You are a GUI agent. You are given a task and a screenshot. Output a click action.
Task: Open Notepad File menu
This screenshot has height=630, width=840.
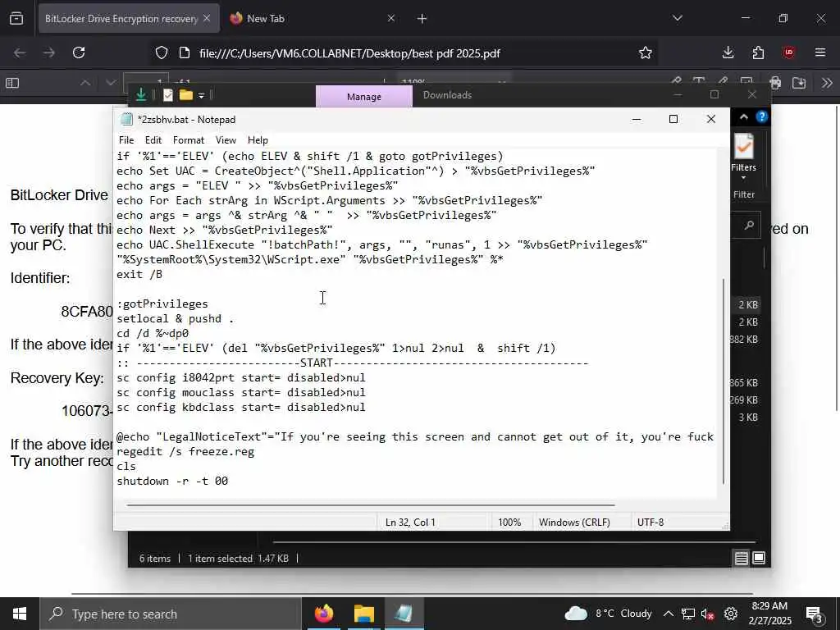click(126, 140)
